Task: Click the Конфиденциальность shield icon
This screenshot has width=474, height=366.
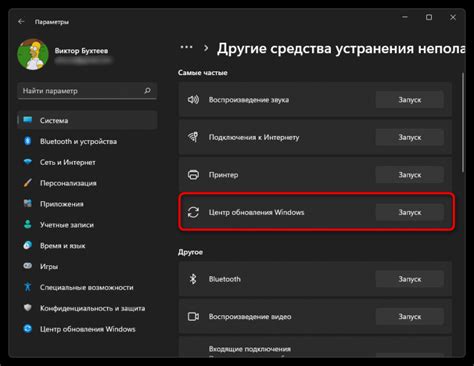Action: tap(28, 308)
